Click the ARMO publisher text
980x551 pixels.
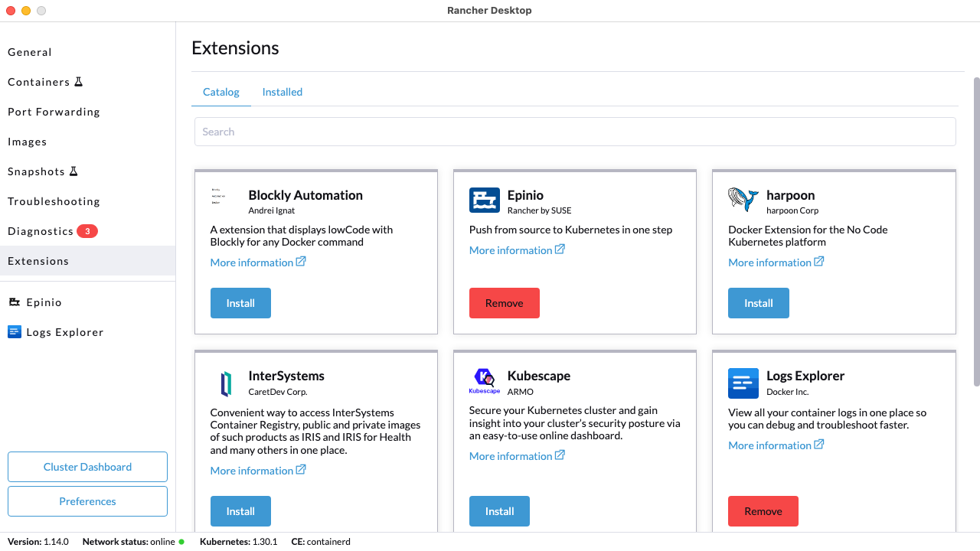[521, 392]
